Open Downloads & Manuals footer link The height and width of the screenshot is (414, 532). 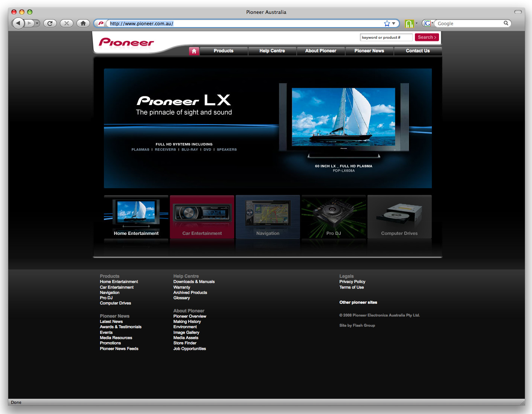pos(194,282)
